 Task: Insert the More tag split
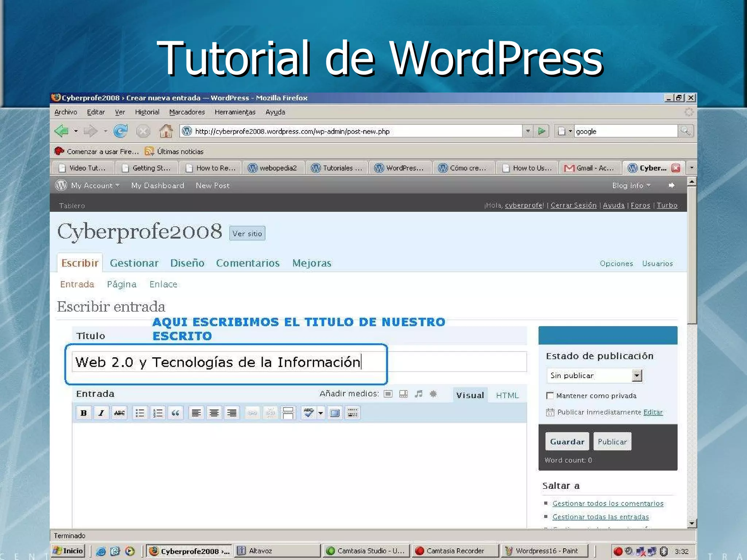[x=288, y=413]
